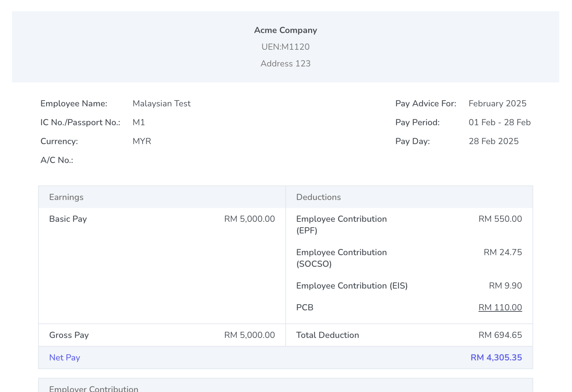Select the EIS amount RM 9.90
The image size is (572, 392).
point(506,286)
